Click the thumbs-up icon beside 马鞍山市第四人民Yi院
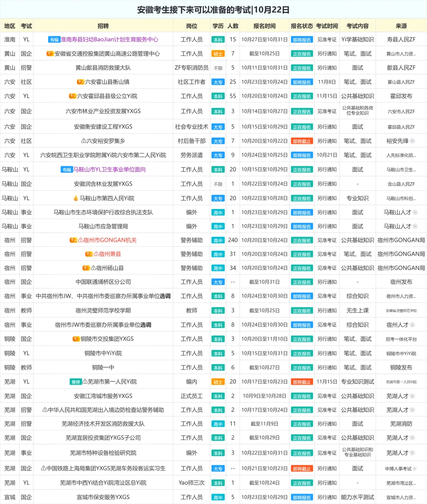The height and width of the screenshot is (504, 427). tap(76, 198)
